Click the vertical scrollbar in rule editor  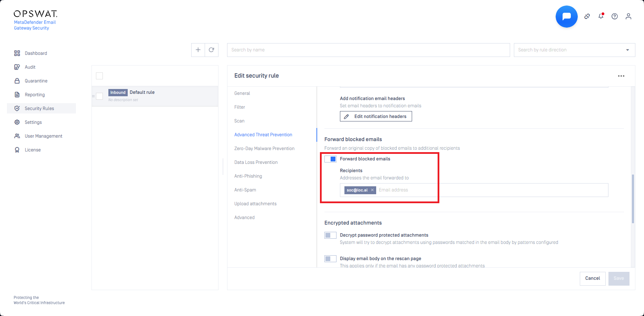click(633, 199)
